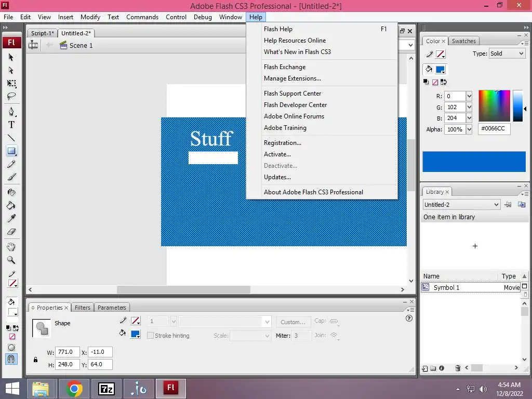Toggle the Snap to Objects magnet
532x399 pixels.
pyautogui.click(x=11, y=359)
